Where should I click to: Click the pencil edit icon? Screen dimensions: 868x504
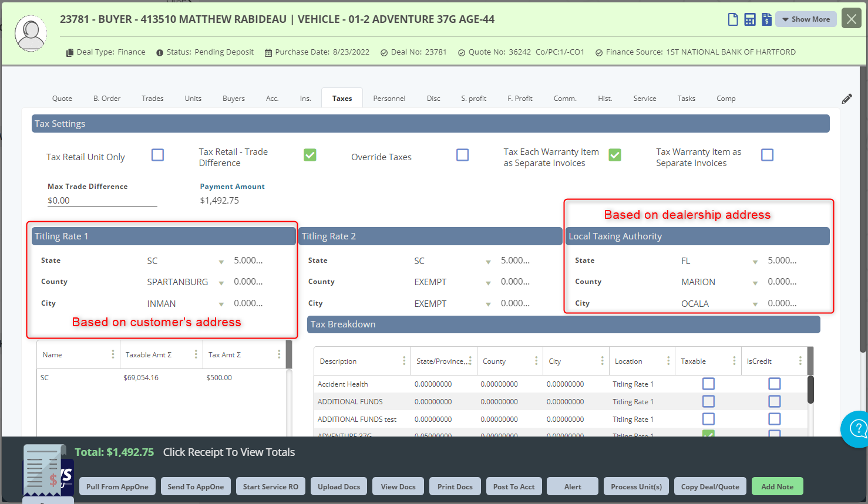[847, 99]
